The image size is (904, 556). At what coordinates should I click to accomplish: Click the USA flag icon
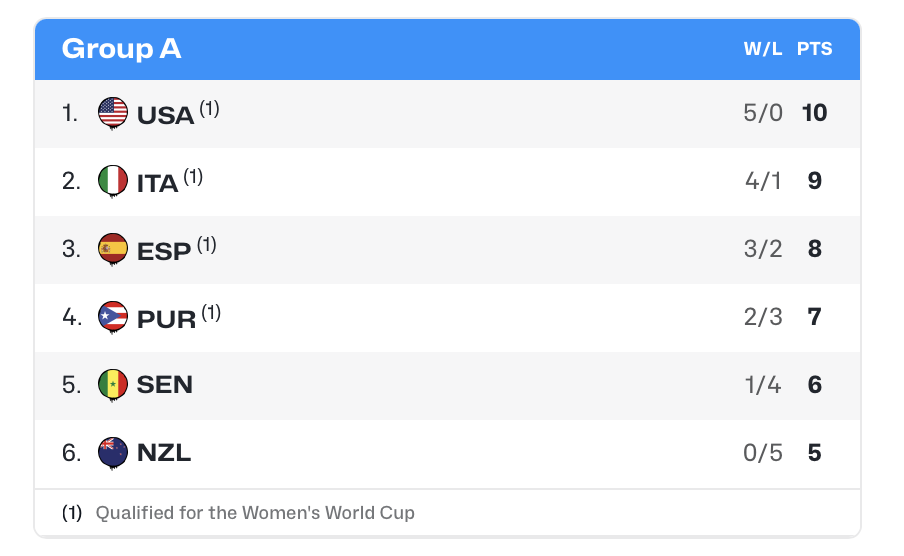113,113
